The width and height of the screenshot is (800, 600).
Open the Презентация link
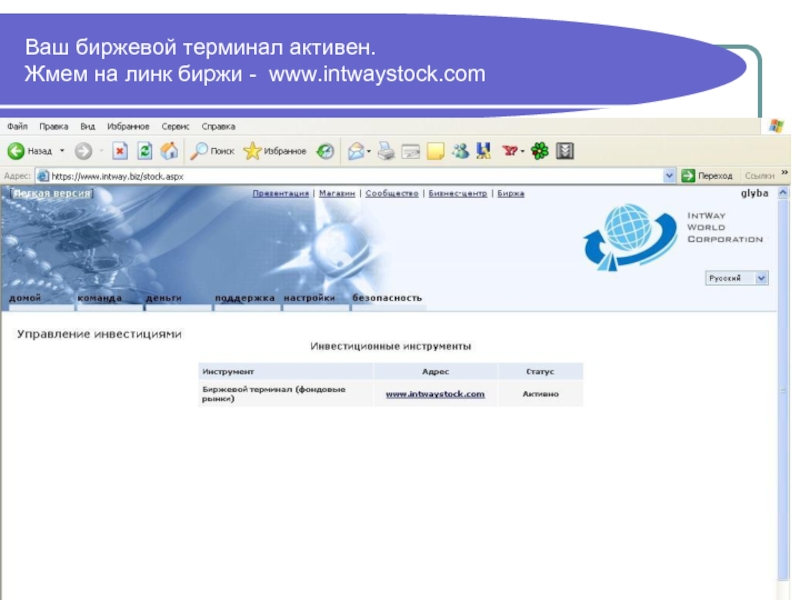pyautogui.click(x=281, y=193)
